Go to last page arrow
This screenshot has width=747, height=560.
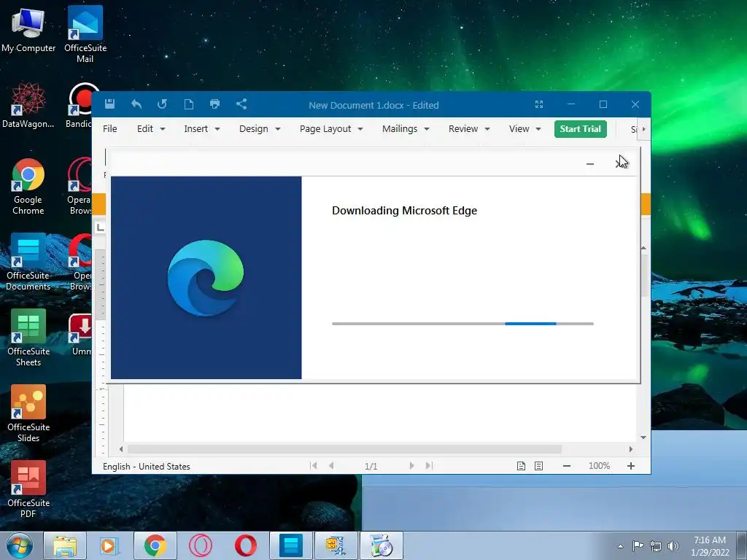pyautogui.click(x=429, y=466)
